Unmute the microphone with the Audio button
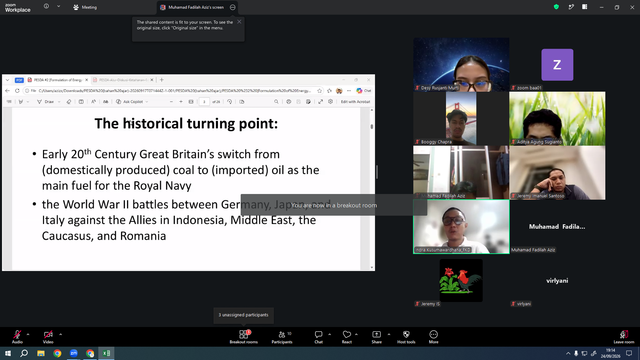The image size is (640, 360). tap(17, 337)
